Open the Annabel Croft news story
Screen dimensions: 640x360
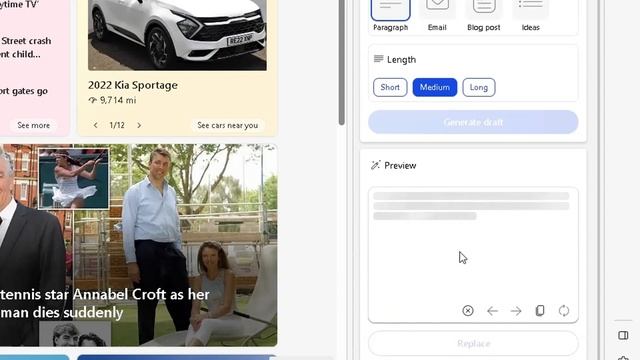105,303
